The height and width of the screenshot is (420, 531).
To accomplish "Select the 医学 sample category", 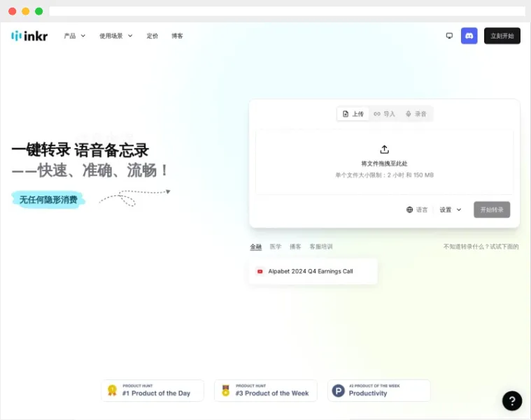I will (276, 247).
